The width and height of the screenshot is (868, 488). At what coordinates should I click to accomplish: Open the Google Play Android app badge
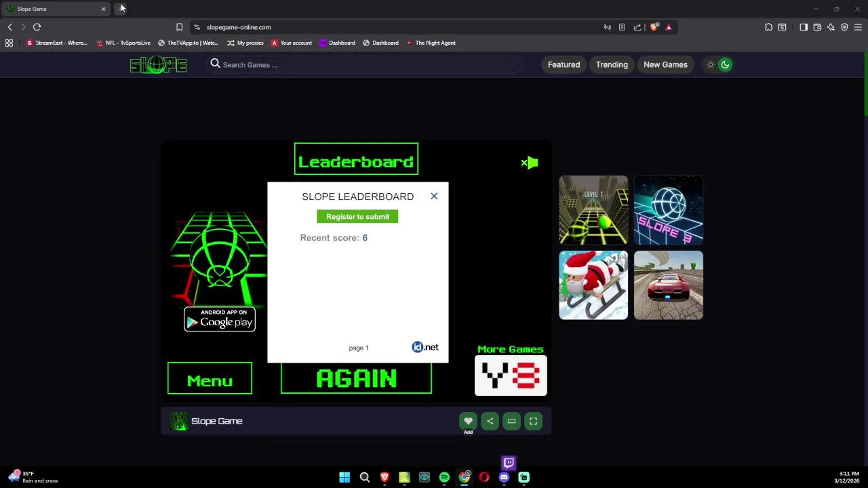click(x=220, y=319)
